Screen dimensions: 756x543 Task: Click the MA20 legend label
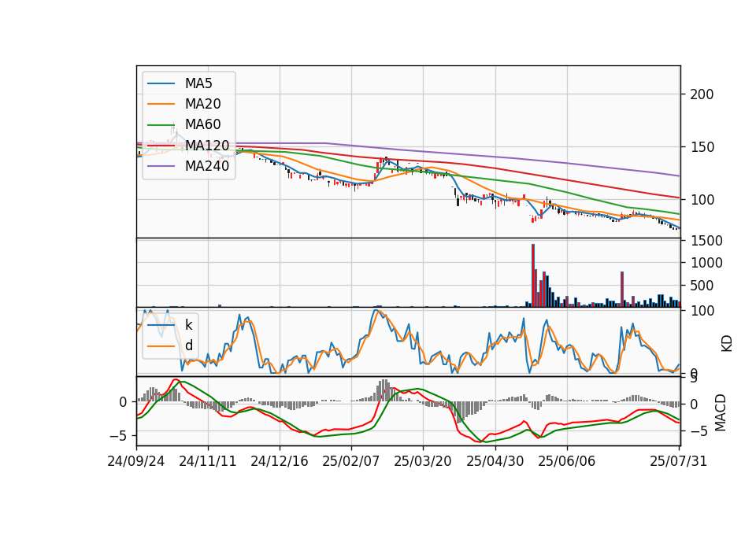point(202,104)
